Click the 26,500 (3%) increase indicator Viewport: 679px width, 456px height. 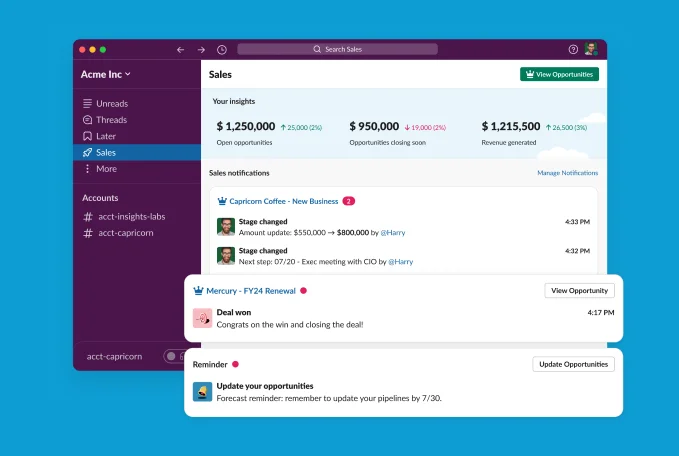coord(566,127)
